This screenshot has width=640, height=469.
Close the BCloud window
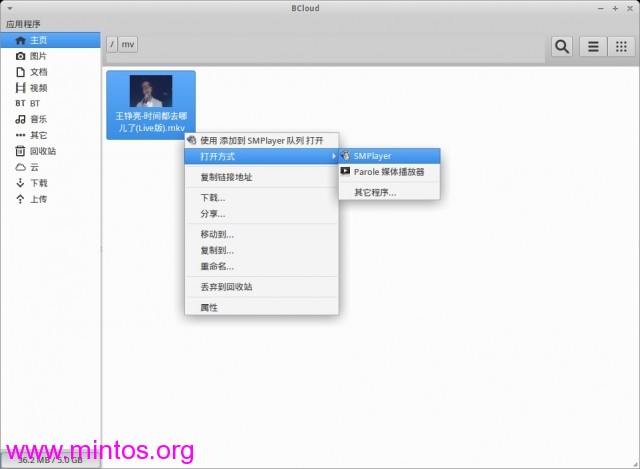(630, 8)
